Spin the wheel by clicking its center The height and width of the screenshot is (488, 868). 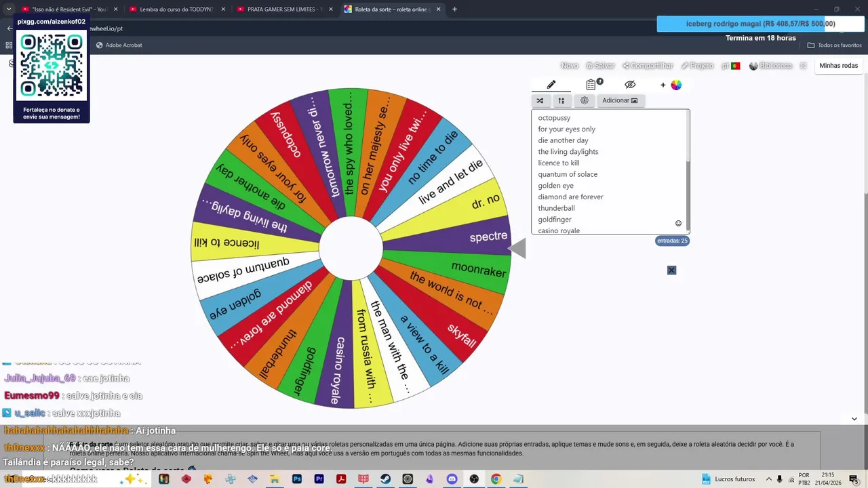click(351, 248)
